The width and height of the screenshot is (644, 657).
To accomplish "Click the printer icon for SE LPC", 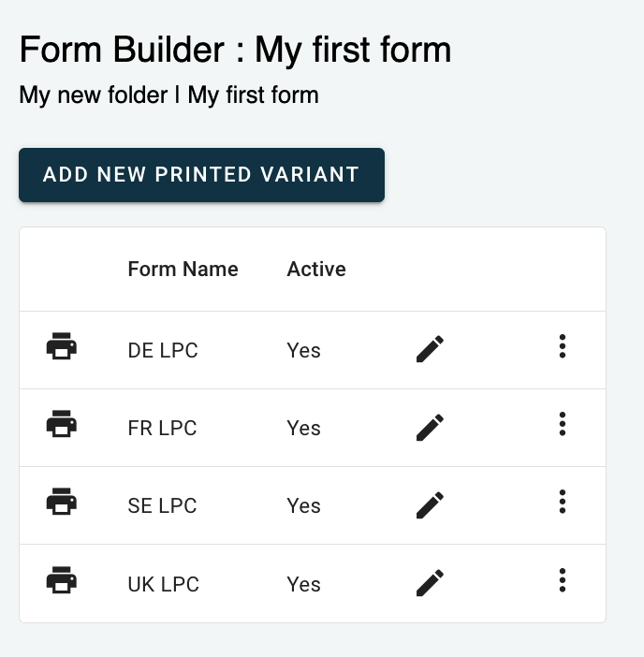I will (62, 503).
